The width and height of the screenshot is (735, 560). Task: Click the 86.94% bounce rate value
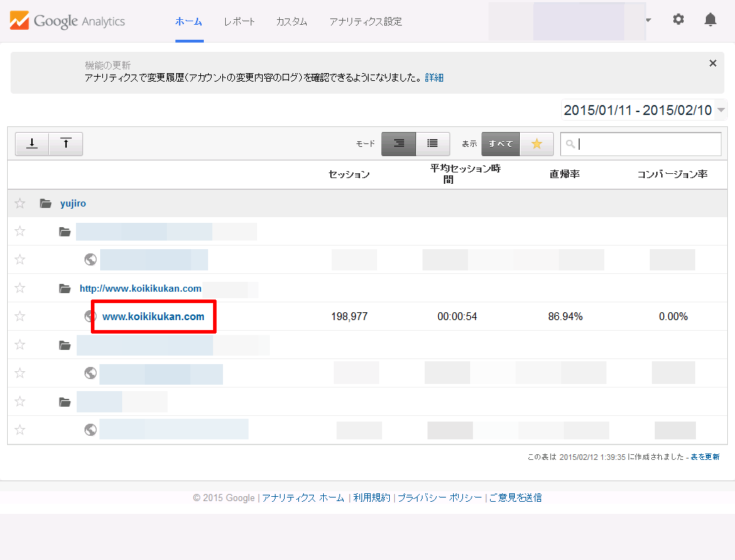(x=565, y=317)
